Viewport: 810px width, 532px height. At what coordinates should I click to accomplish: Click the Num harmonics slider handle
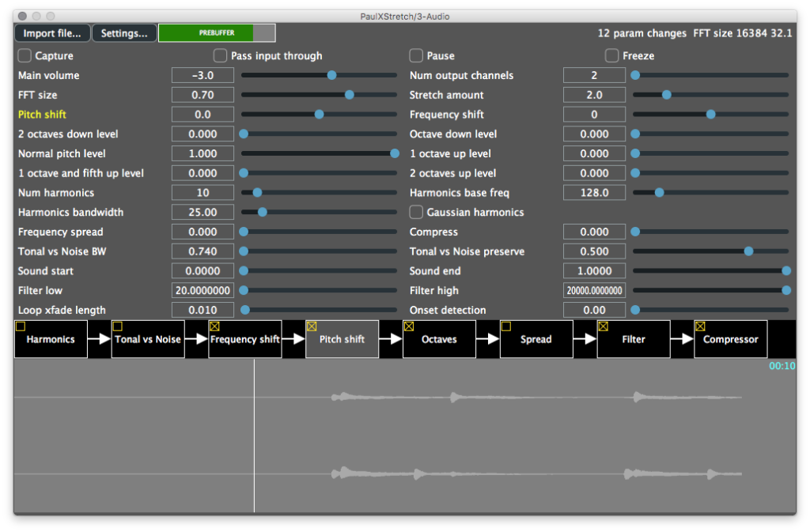point(257,193)
